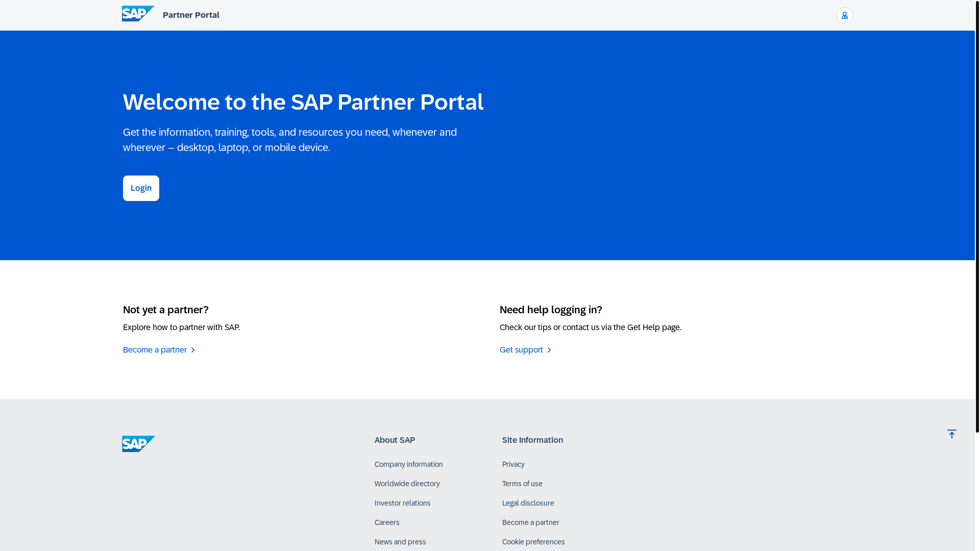Open the user profile icon
This screenshot has height=551, width=980.
pos(844,15)
